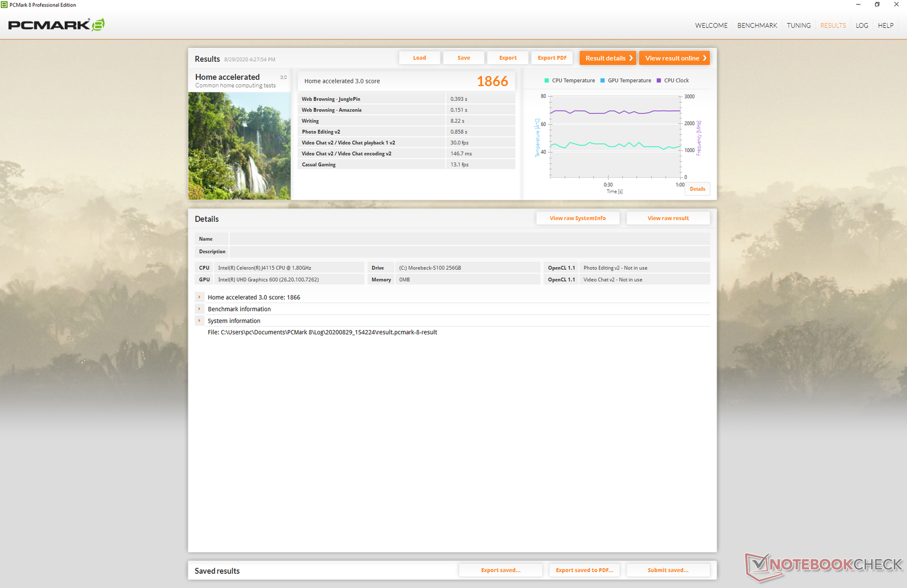Click the Export button

(x=508, y=58)
